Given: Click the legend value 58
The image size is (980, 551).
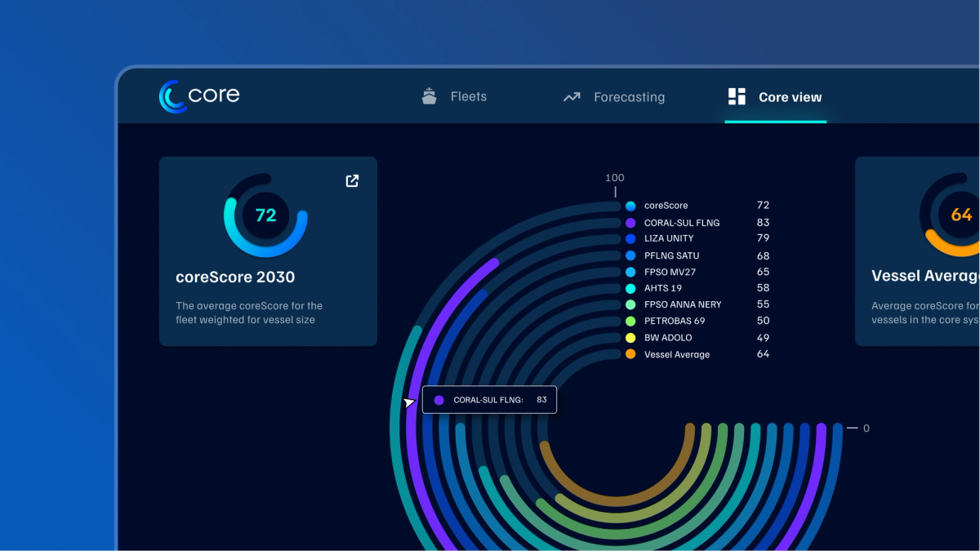Looking at the screenshot, I should [763, 288].
